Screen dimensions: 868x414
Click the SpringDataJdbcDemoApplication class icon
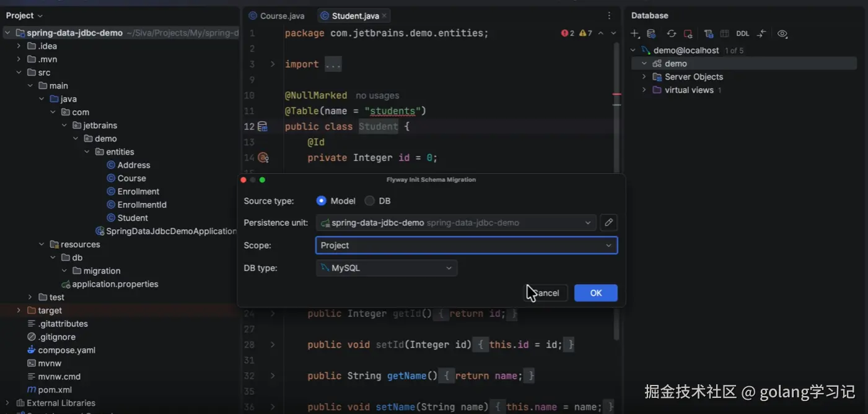pos(100,231)
